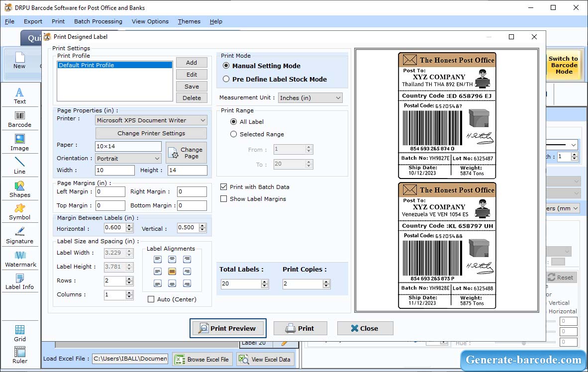The image size is (588, 372).
Task: Toggle the Grid tool
Action: coord(19,333)
